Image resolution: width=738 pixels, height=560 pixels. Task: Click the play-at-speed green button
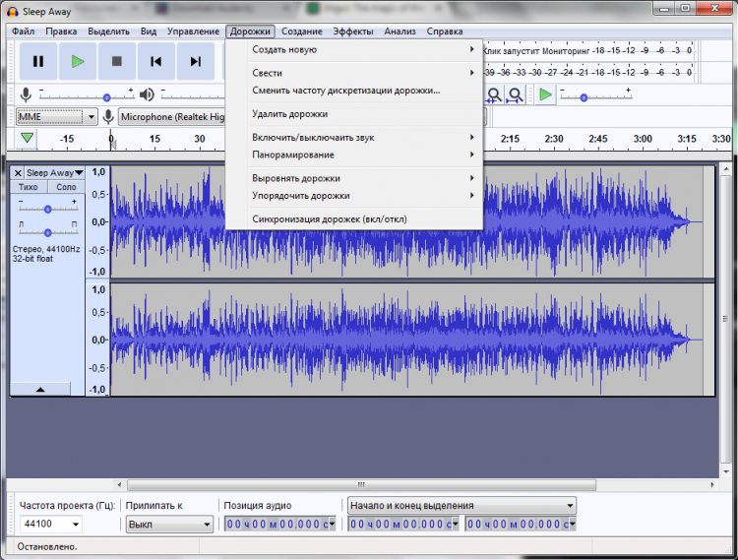(x=545, y=94)
